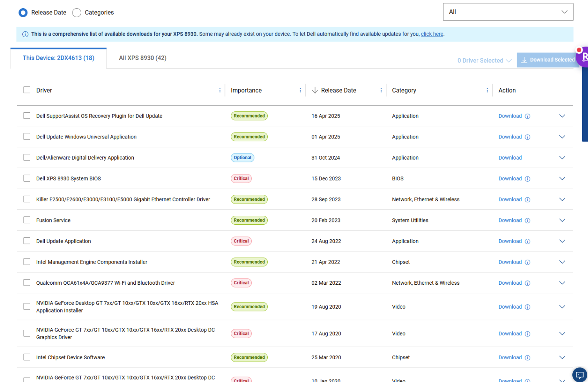The width and height of the screenshot is (588, 382).
Task: Click the Driver column header
Action: pyautogui.click(x=44, y=90)
